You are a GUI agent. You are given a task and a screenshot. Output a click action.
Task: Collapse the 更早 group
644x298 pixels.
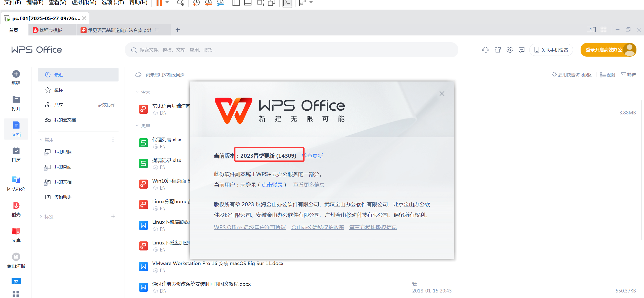click(x=137, y=125)
